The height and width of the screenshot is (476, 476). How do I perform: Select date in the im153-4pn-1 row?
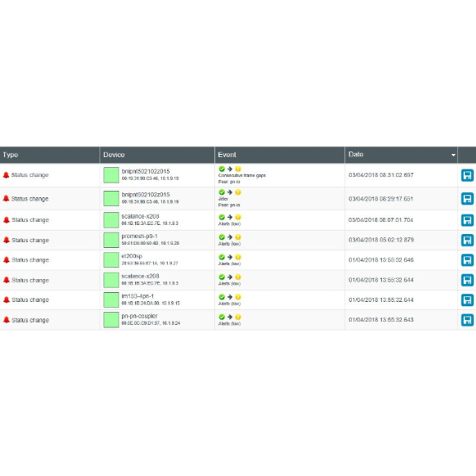point(381,300)
